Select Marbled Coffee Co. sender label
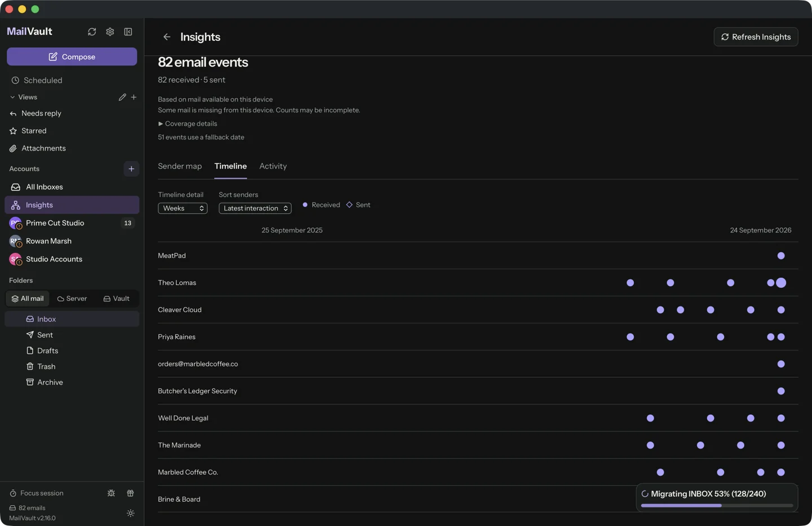Image resolution: width=812 pixels, height=526 pixels. pos(188,472)
